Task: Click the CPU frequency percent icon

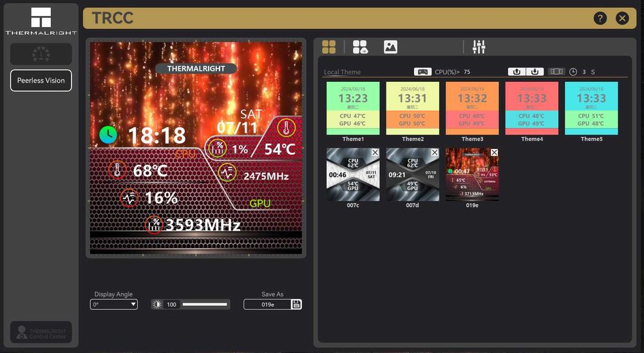Action: [154, 224]
